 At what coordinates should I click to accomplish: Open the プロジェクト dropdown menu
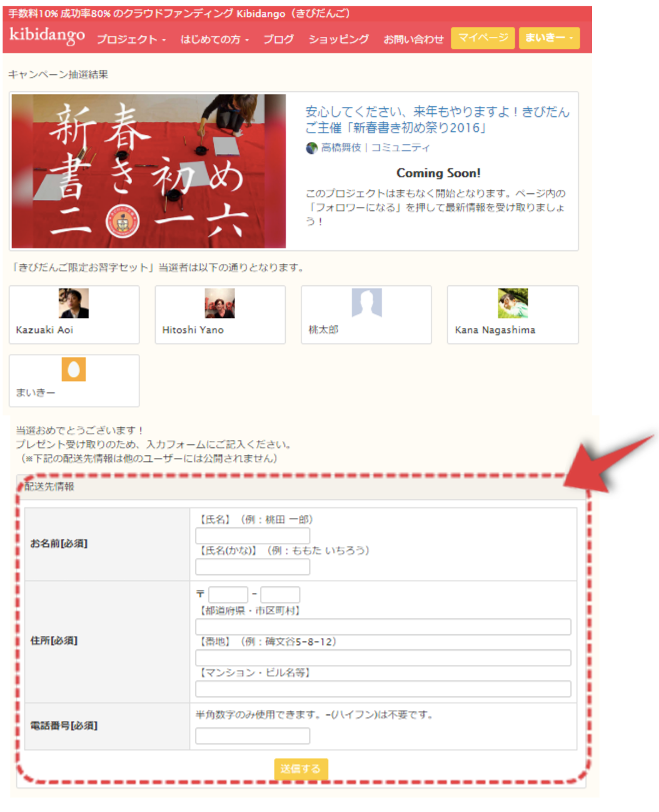click(131, 39)
